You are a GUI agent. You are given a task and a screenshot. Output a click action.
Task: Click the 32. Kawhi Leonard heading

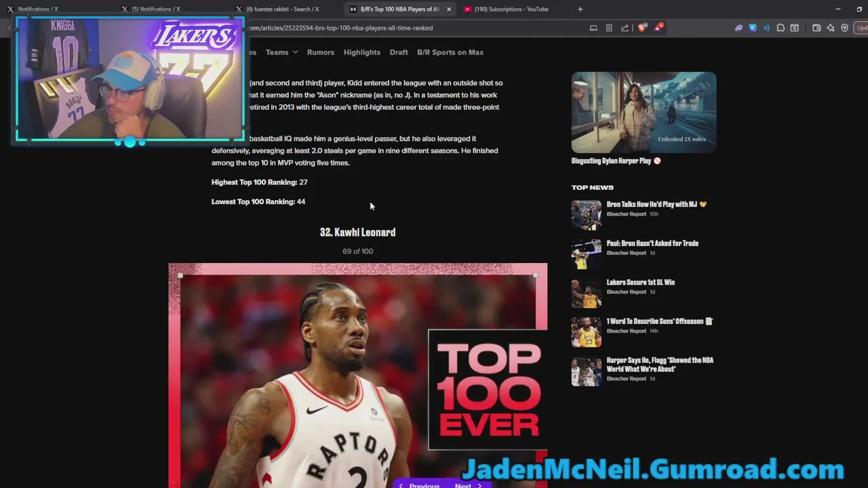pyautogui.click(x=357, y=232)
